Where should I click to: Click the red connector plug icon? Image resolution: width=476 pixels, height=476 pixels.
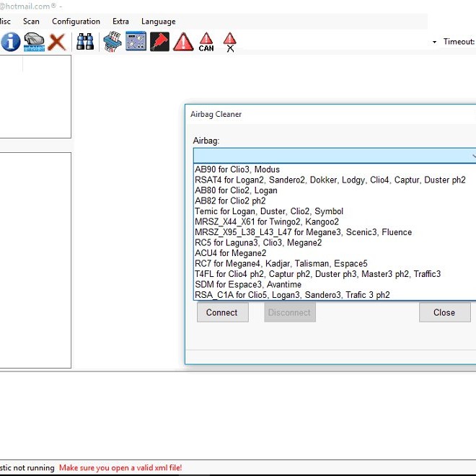point(159,42)
